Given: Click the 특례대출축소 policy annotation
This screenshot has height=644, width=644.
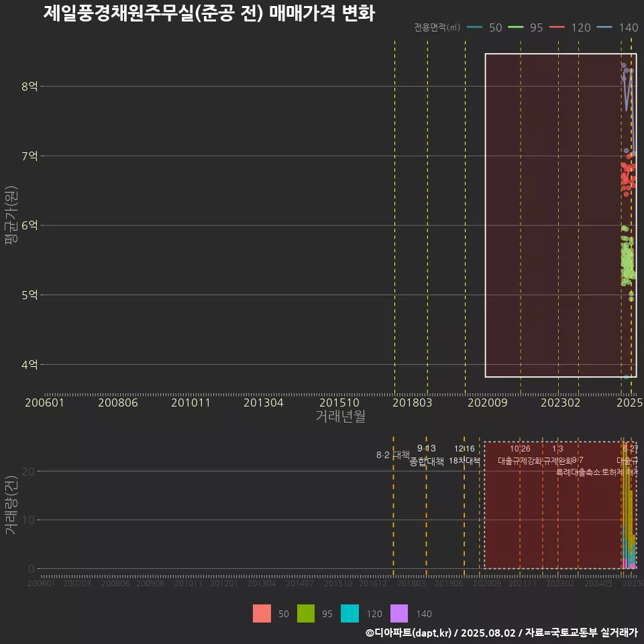Looking at the screenshot, I should point(578,472).
